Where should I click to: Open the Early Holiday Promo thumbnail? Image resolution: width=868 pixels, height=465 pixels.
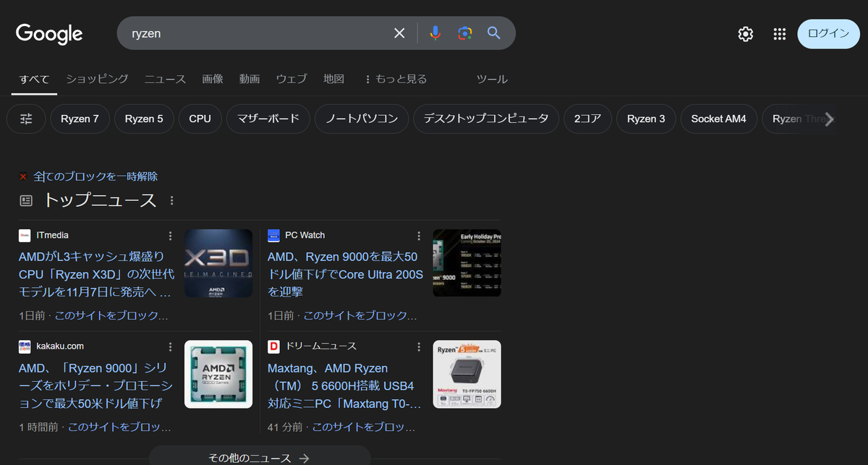point(467,263)
